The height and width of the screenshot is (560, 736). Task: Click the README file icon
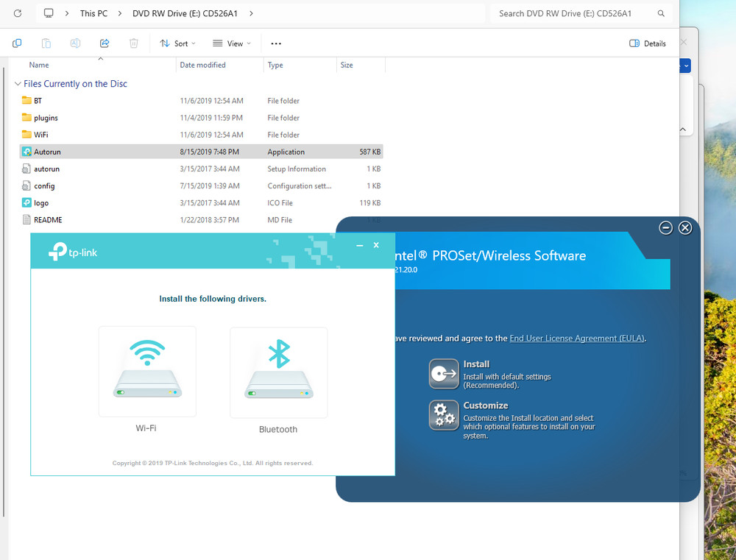[x=26, y=220]
